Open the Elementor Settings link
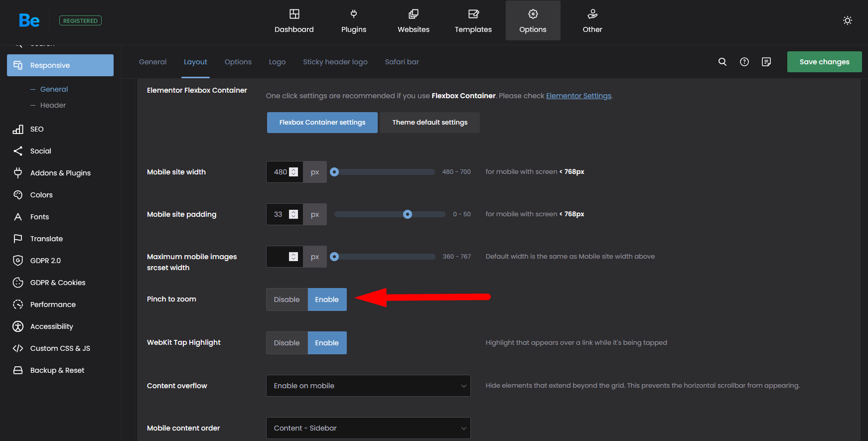The image size is (868, 441). (x=579, y=96)
